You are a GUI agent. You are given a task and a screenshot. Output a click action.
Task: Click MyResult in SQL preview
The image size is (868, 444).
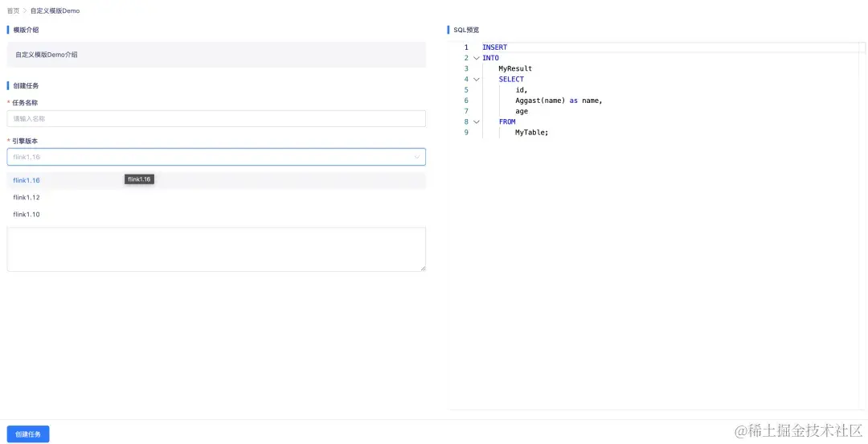[x=515, y=68]
